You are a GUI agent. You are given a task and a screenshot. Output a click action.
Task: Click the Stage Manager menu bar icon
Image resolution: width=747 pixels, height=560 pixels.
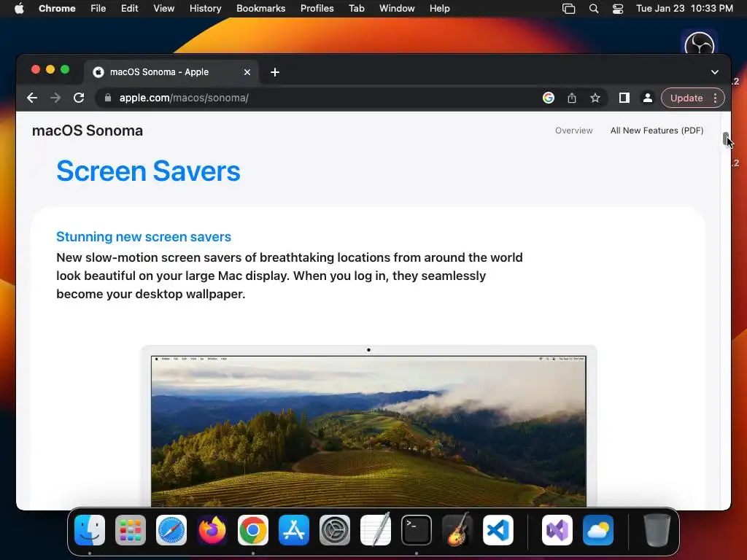[x=569, y=9]
